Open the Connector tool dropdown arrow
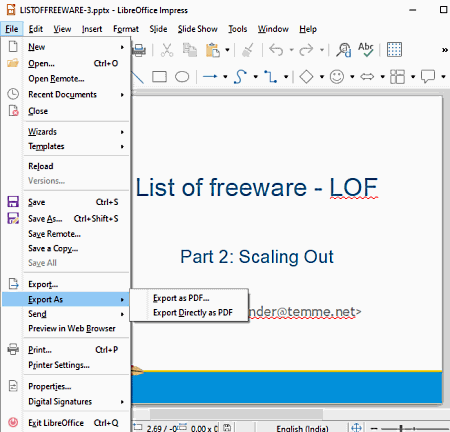Viewport: 450px width, 432px height. coord(286,77)
